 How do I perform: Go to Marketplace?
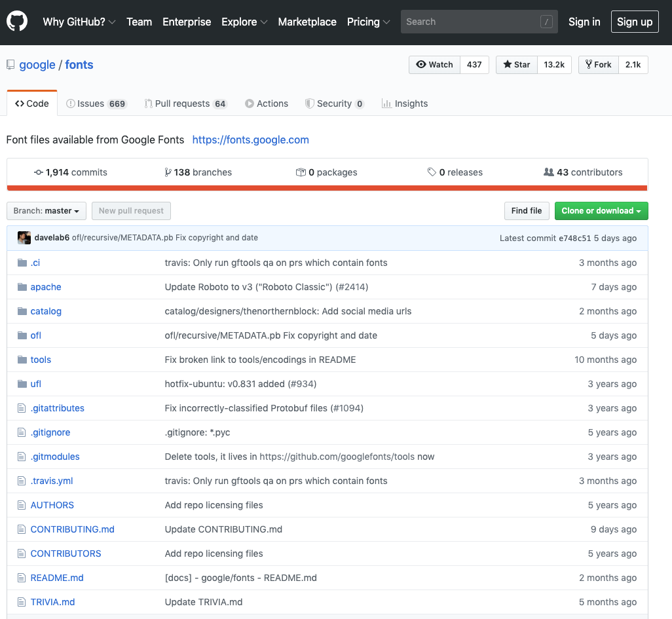click(x=307, y=22)
